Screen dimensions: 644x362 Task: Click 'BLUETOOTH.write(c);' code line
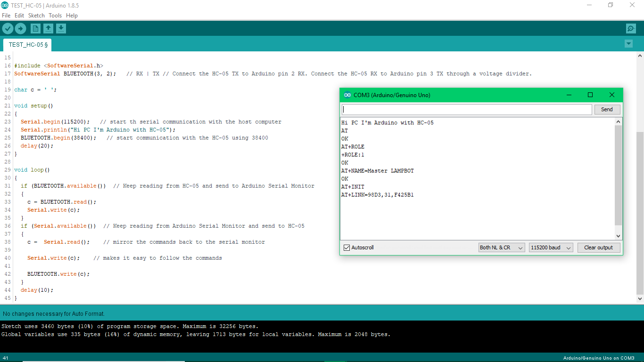point(58,274)
